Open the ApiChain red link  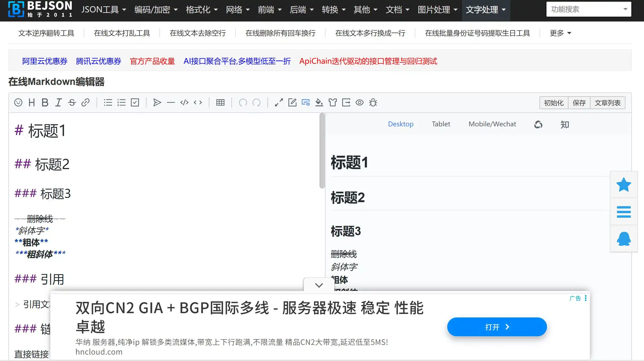tap(368, 61)
